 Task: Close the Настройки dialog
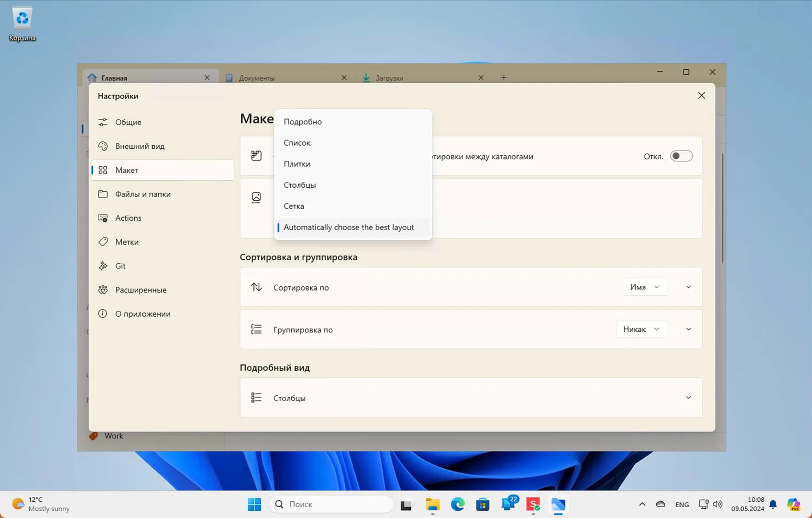pyautogui.click(x=702, y=95)
